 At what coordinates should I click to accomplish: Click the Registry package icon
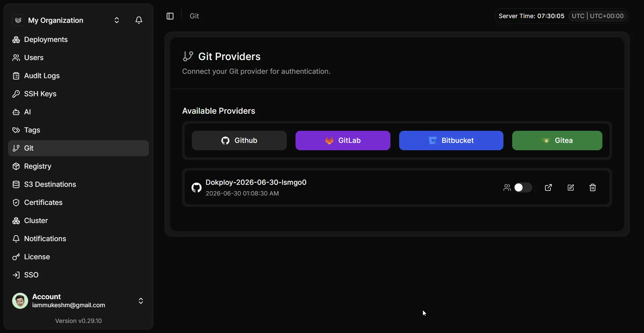(16, 166)
